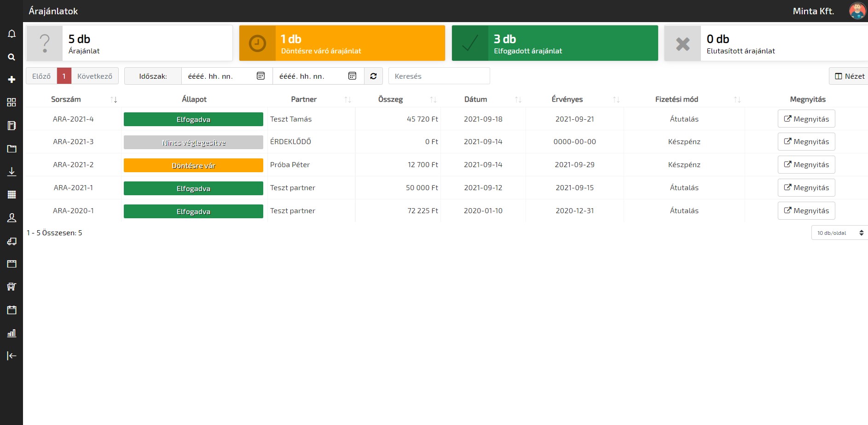Screen dimensions: 868x425
Task: Filter by Döntésre váró árajánlat card
Action: 342,43
